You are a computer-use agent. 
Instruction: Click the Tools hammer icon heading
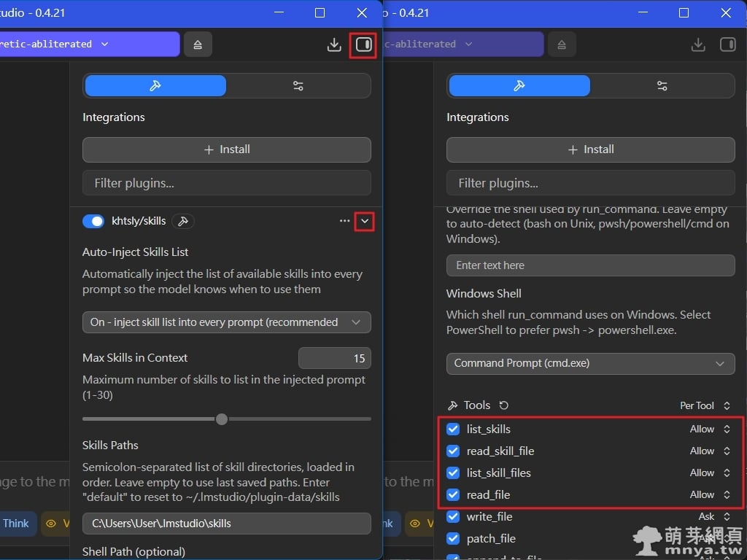click(x=452, y=405)
